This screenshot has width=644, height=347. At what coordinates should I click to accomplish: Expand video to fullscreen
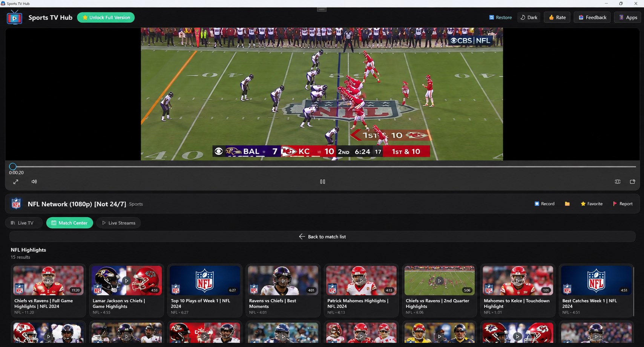16,182
